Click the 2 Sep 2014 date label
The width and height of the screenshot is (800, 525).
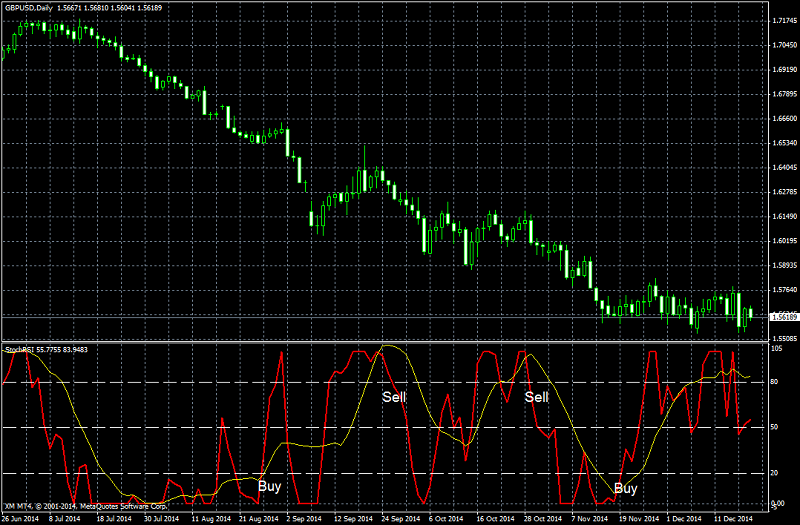coord(304,519)
